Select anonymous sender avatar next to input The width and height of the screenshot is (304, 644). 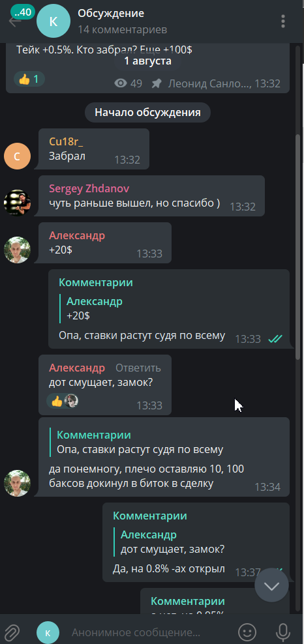(x=48, y=632)
